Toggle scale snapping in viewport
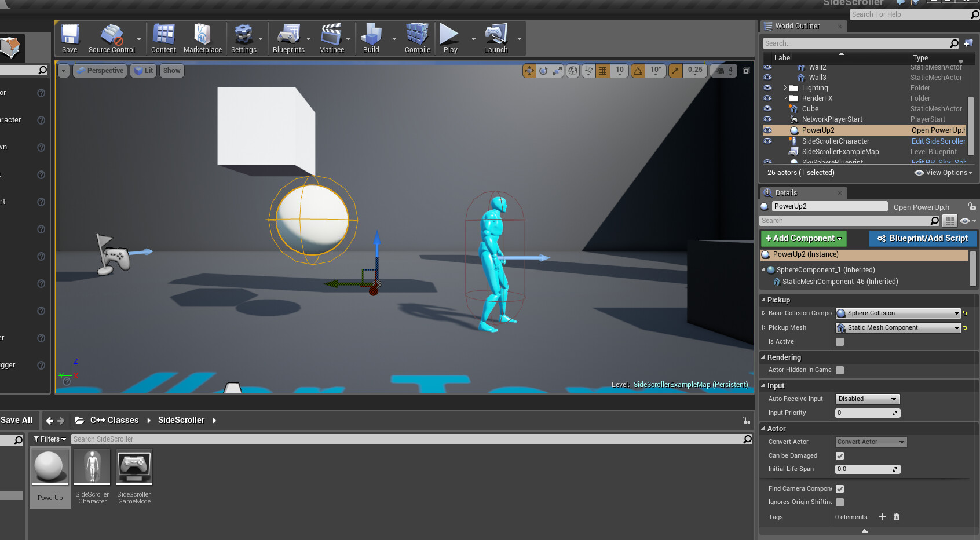This screenshot has height=540, width=980. point(675,71)
